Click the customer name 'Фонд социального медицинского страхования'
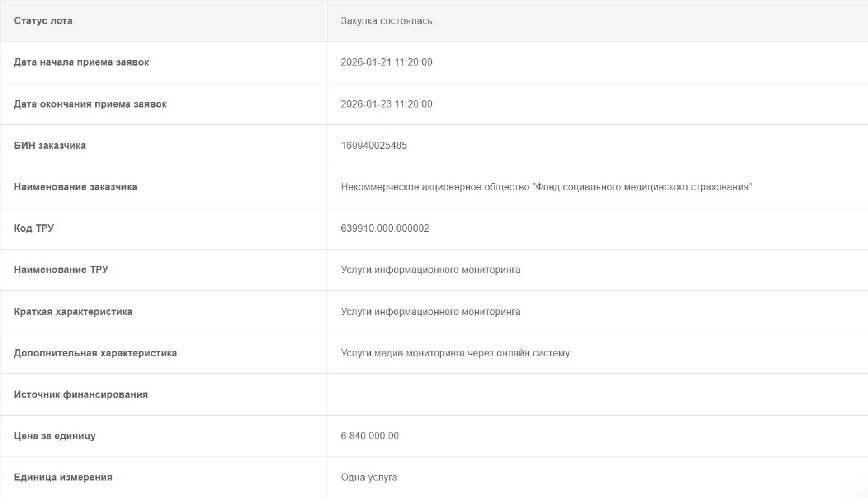868x498 pixels. tap(546, 187)
